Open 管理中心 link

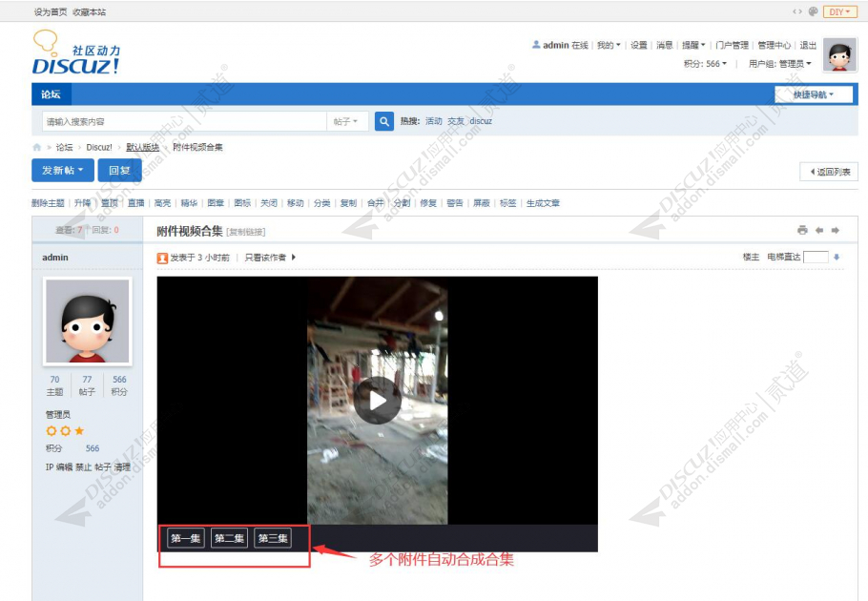(x=774, y=46)
